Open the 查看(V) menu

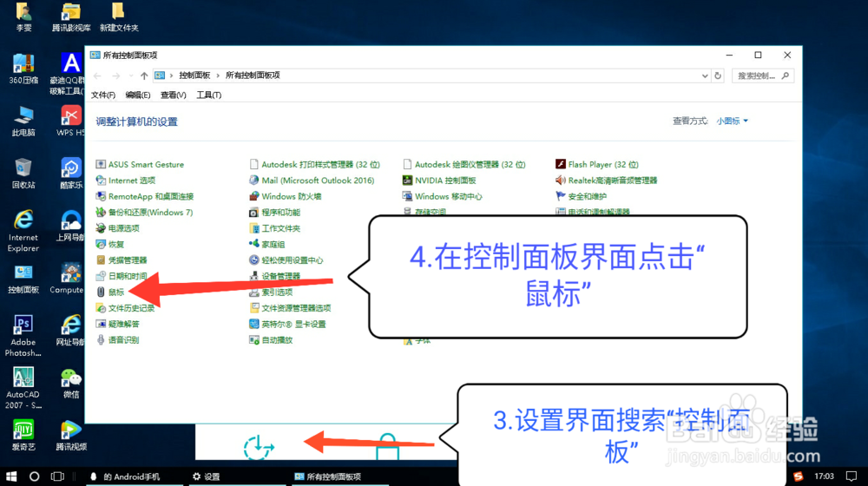pos(174,95)
